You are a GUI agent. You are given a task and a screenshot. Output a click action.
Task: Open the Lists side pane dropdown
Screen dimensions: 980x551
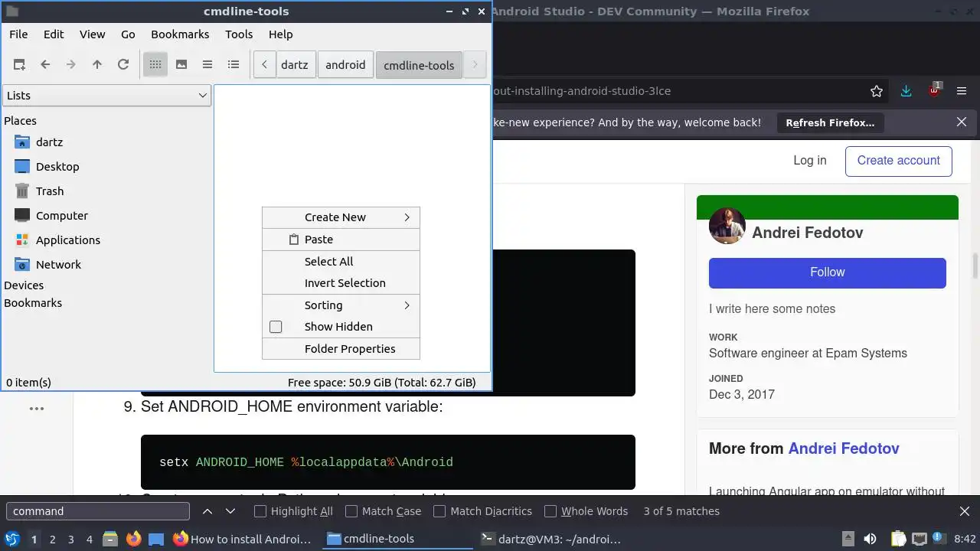point(106,96)
